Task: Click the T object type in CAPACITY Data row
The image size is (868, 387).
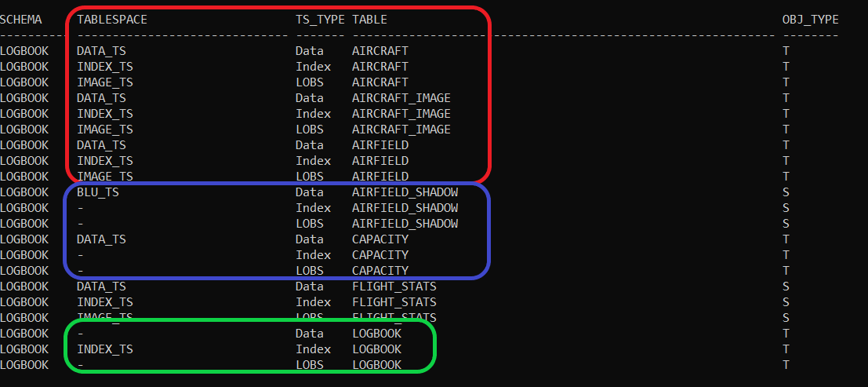Action: click(x=786, y=239)
